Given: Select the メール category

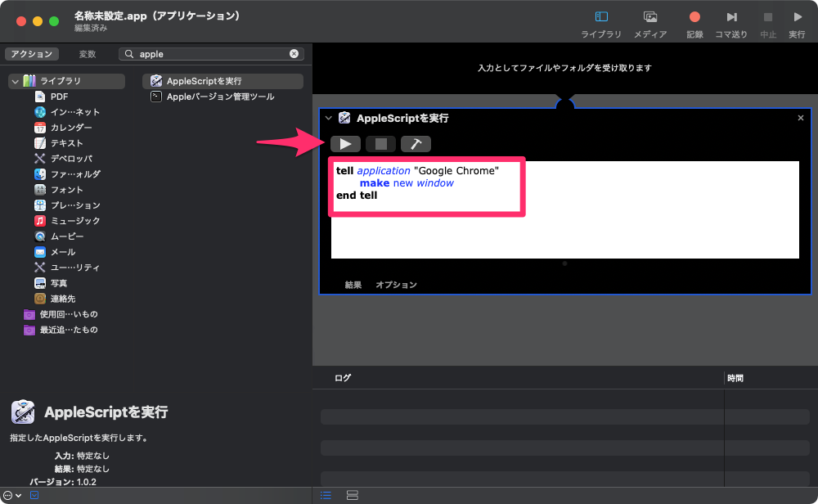Looking at the screenshot, I should tap(55, 252).
